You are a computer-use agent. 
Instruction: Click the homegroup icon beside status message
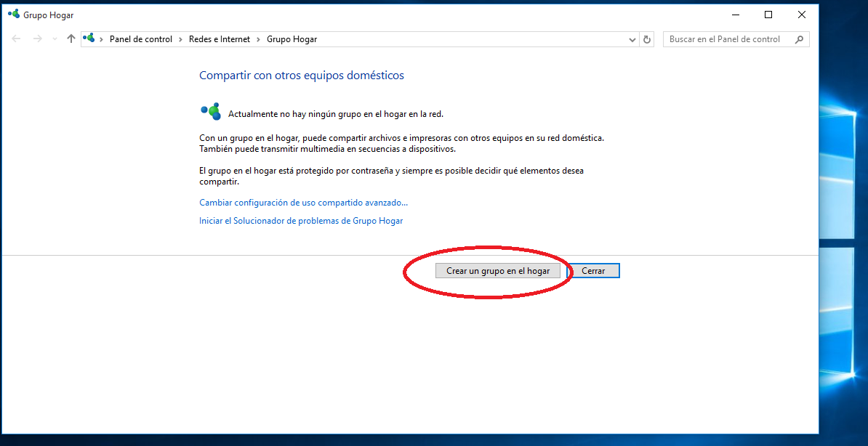(210, 111)
